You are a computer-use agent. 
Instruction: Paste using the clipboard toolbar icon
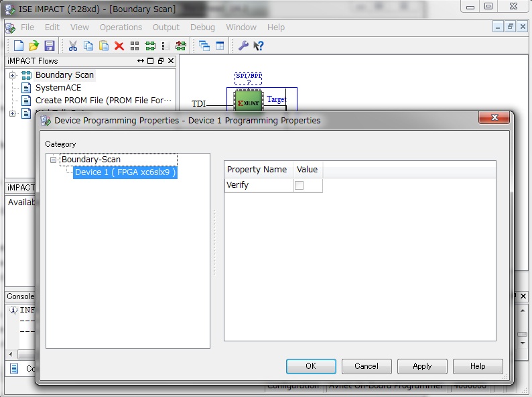[x=103, y=46]
